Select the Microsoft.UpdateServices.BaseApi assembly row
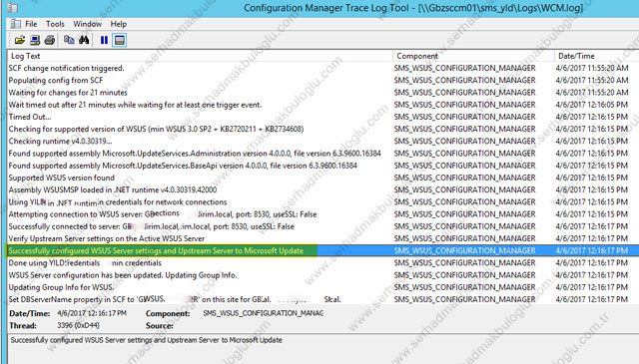 click(323, 166)
